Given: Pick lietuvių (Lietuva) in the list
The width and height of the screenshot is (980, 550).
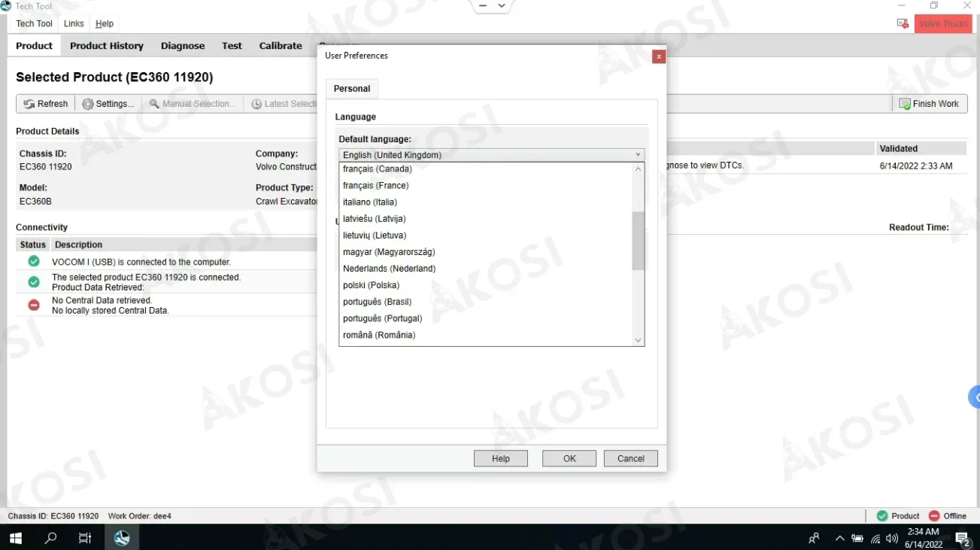Looking at the screenshot, I should pyautogui.click(x=486, y=235).
